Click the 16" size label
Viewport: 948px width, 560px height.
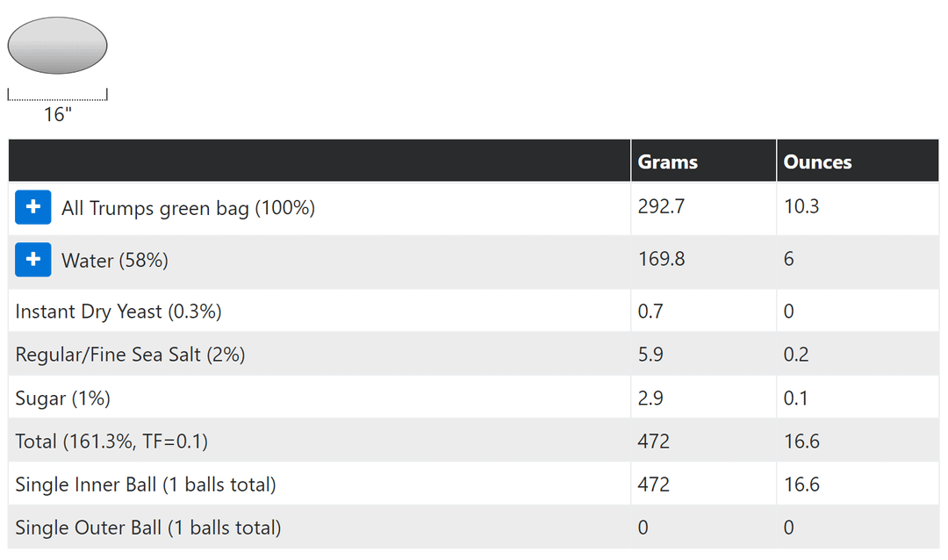tap(57, 114)
